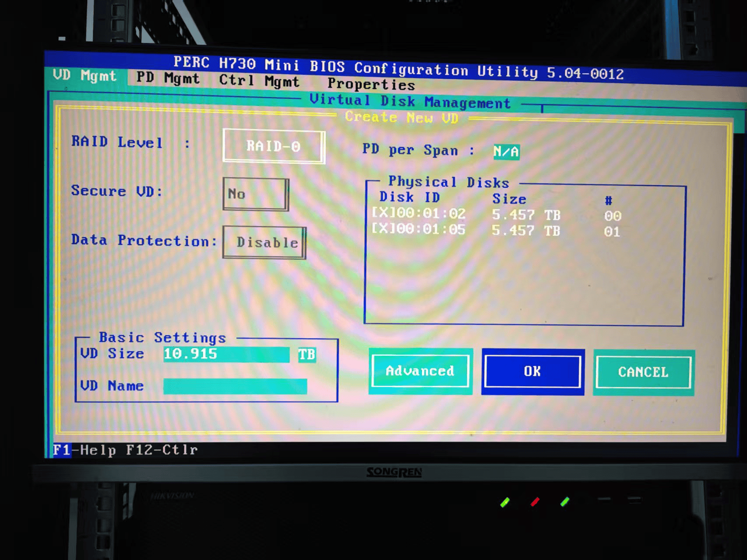Change the Secure VD value No

[x=256, y=194]
